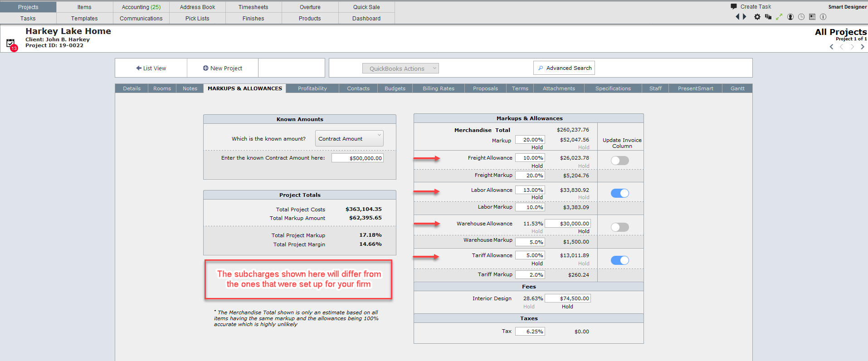Click the Total Project Costs $363,104.35 value
Viewport: 868px width, 361px height.
[x=364, y=209]
